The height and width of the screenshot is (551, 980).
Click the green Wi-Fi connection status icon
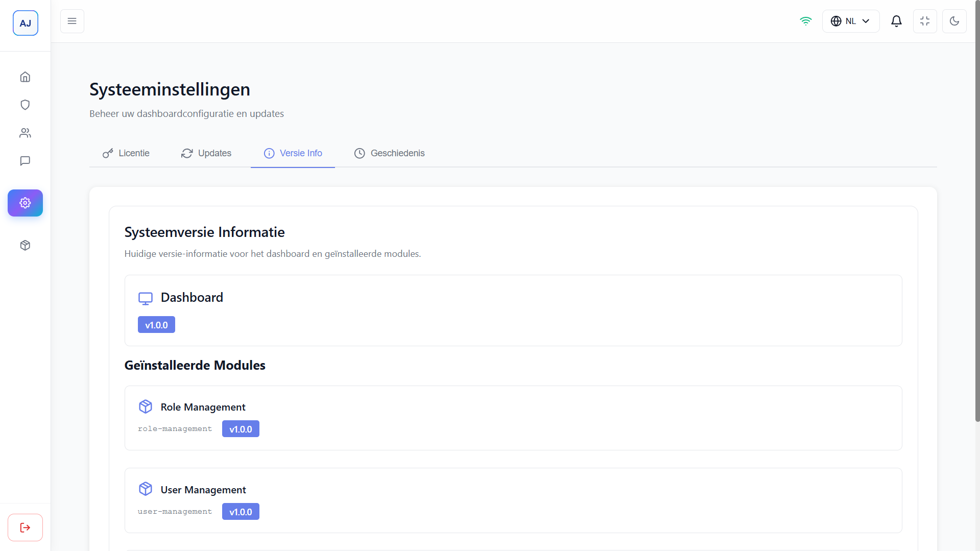click(805, 21)
